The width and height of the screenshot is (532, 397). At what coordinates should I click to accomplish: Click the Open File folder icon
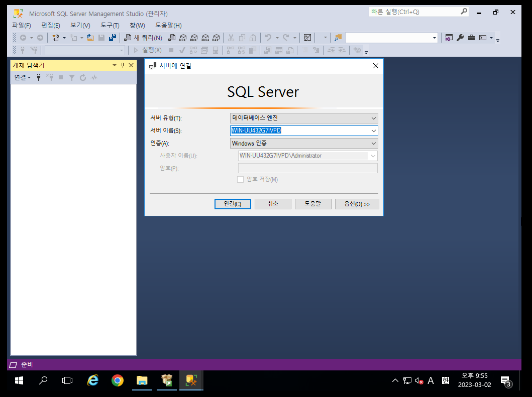pos(90,38)
